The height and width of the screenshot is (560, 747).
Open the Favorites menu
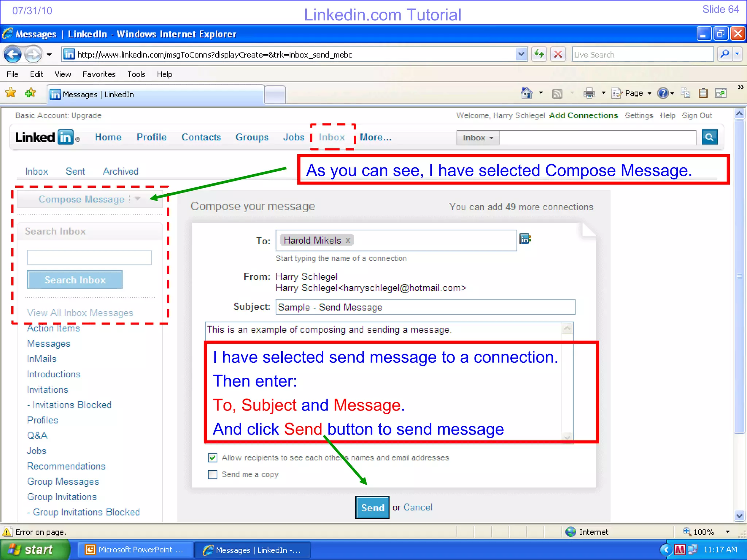click(x=99, y=74)
